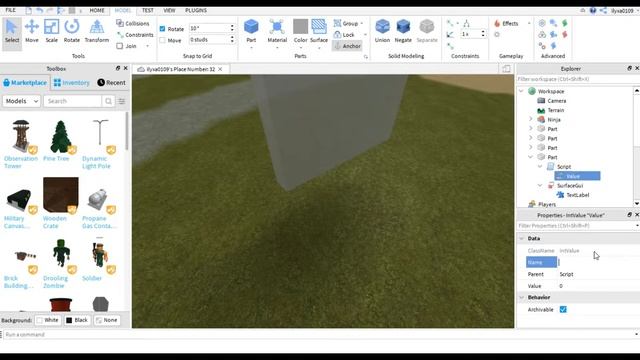Image resolution: width=640 pixels, height=360 pixels.
Task: Click the Lock tool
Action: [x=344, y=35]
